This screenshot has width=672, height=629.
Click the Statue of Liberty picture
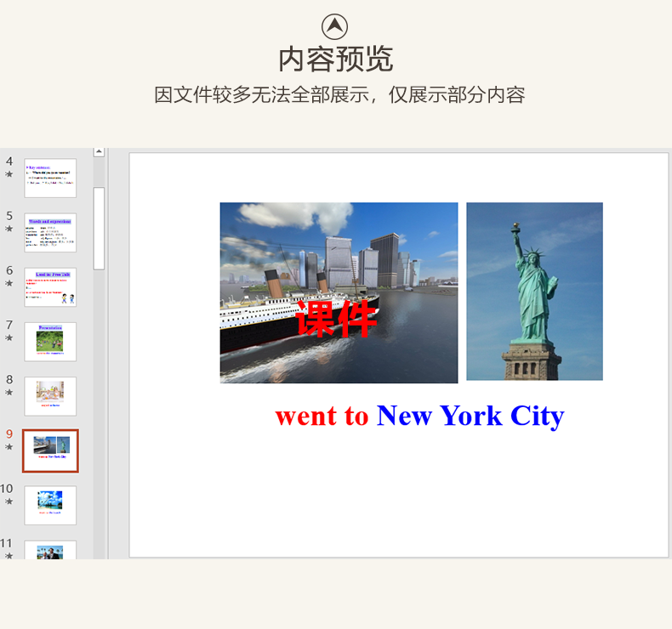(534, 292)
